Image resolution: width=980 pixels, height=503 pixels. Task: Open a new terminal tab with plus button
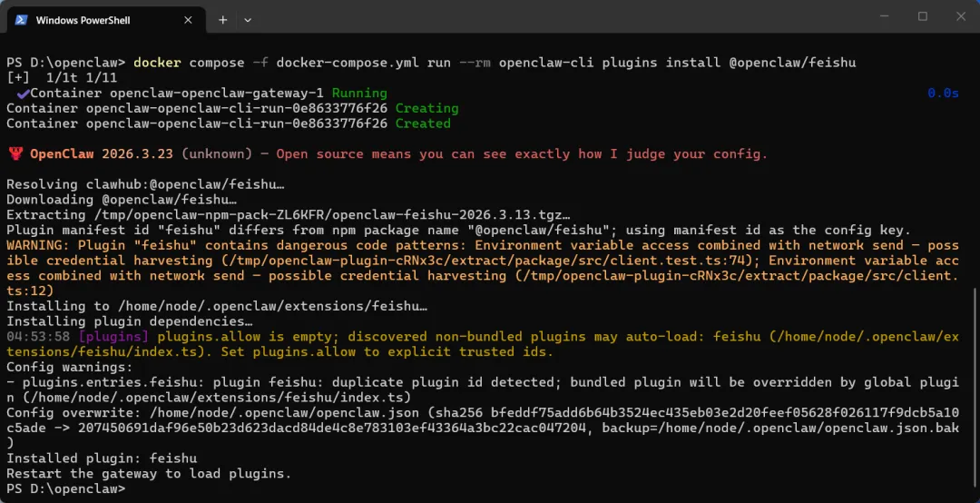[222, 20]
